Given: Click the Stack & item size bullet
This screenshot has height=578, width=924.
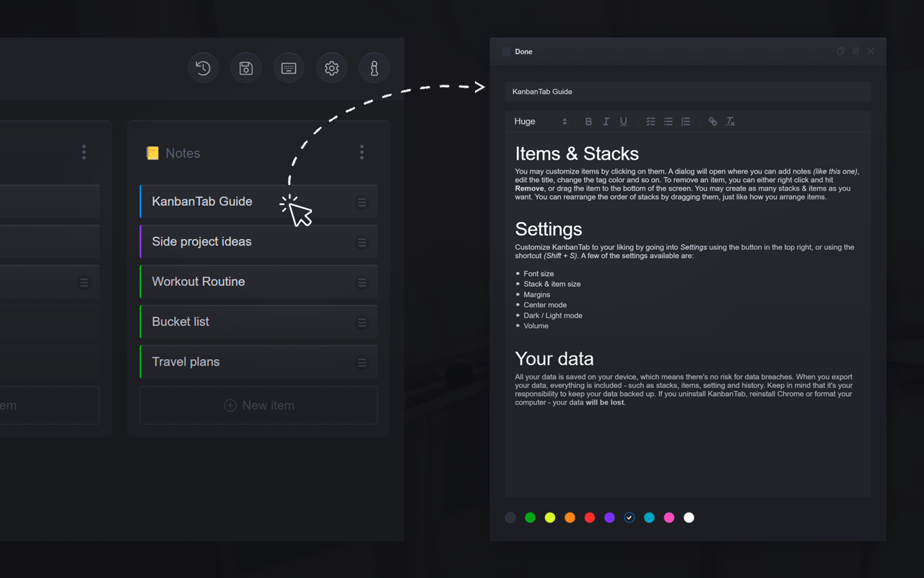Looking at the screenshot, I should coord(552,284).
